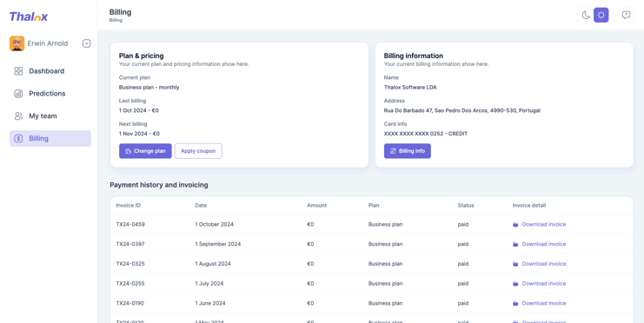The height and width of the screenshot is (323, 644).
Task: Click folder icon in TX24-0190 row
Action: (x=515, y=303)
